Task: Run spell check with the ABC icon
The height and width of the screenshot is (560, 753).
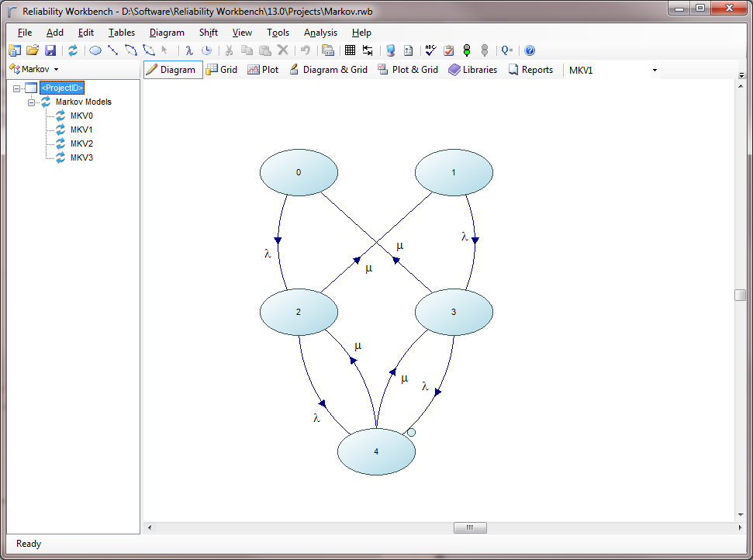Action: (x=429, y=50)
